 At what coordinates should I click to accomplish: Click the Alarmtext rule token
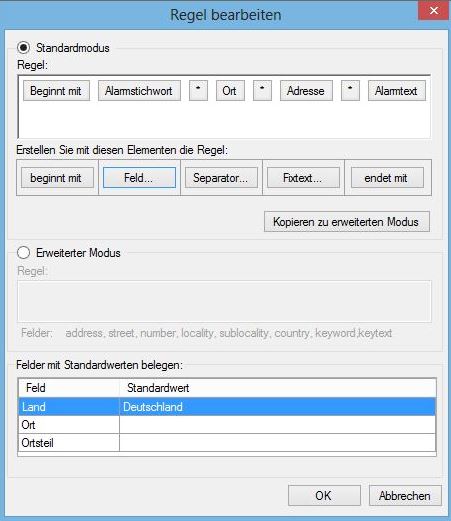coord(397,91)
